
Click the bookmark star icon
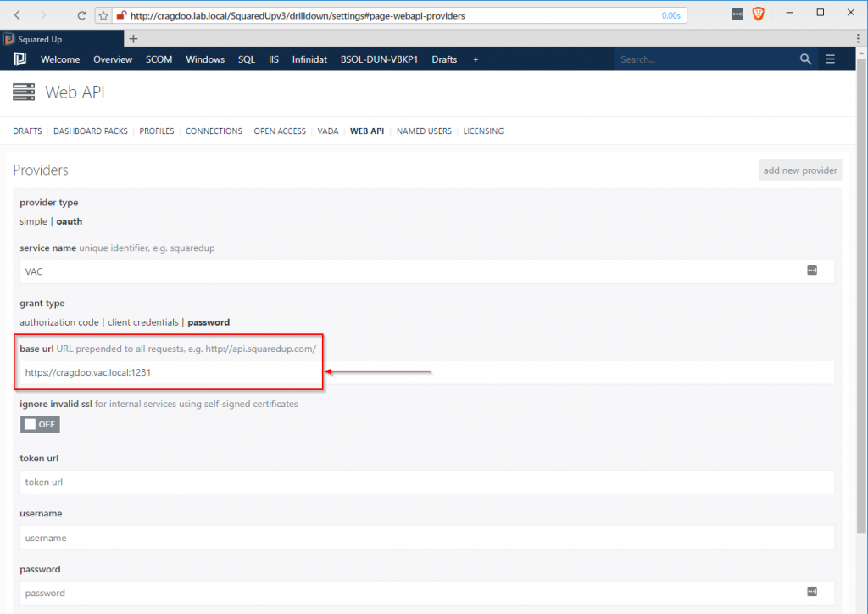pyautogui.click(x=103, y=15)
